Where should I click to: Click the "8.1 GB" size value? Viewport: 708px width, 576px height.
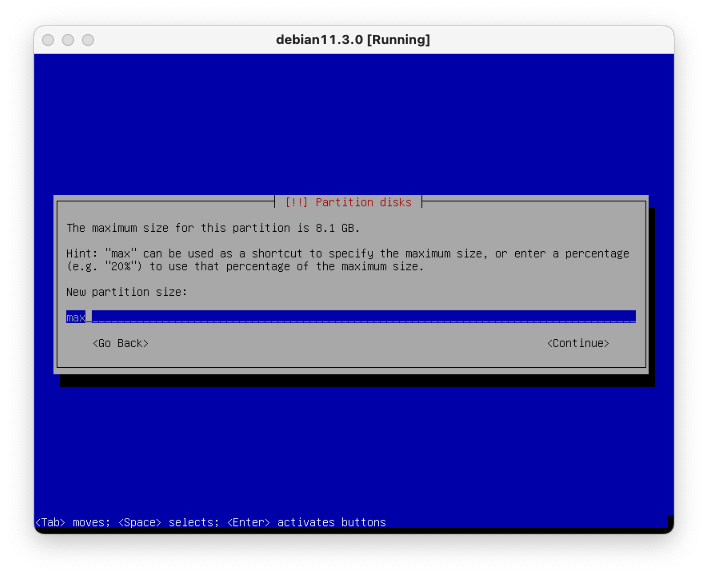(336, 228)
